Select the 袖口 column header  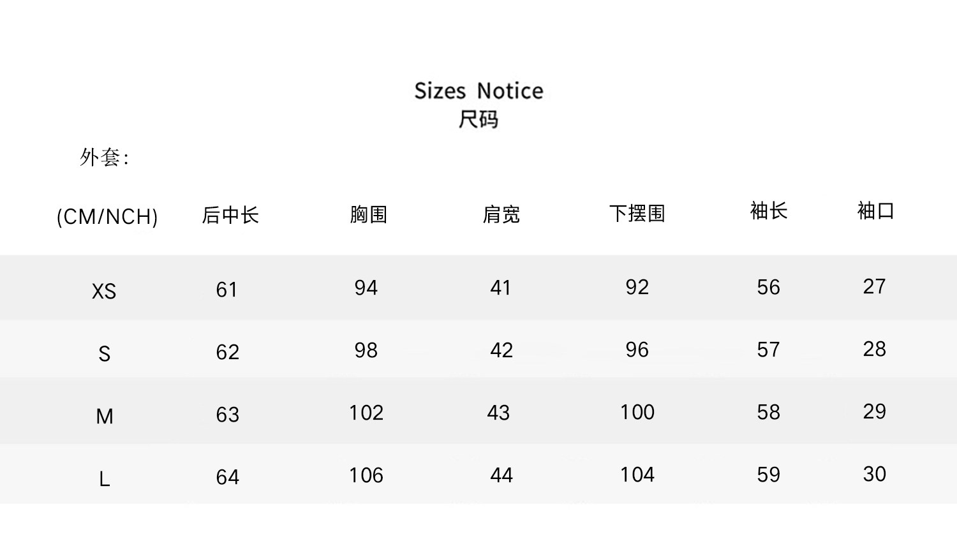(875, 210)
